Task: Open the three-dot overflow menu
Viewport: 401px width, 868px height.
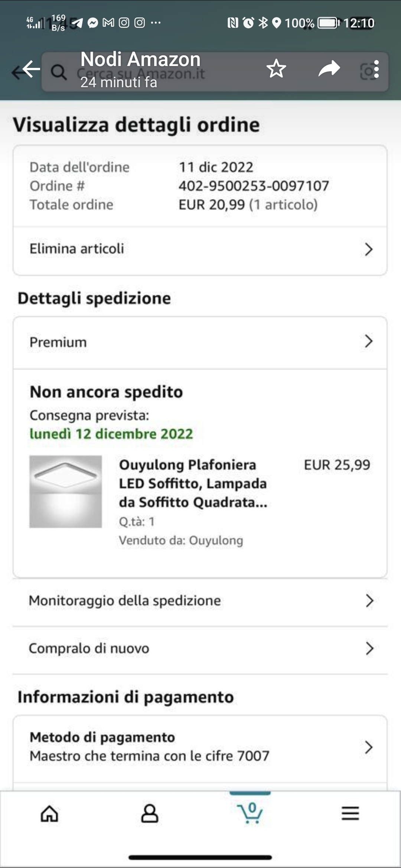Action: coord(376,69)
